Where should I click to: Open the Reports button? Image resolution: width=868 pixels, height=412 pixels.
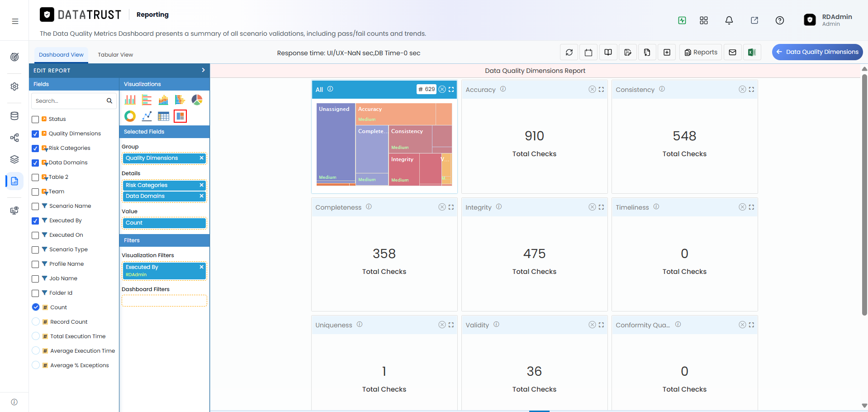[701, 53]
